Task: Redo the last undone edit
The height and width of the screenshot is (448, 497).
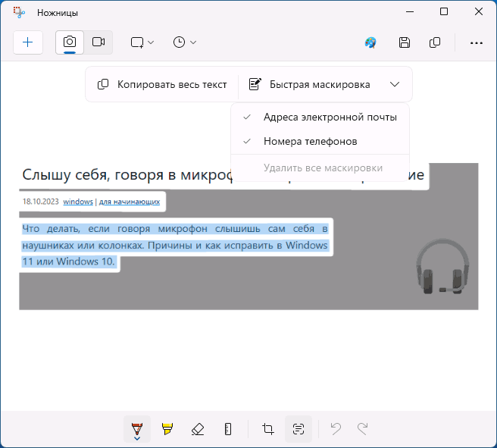Action: (x=363, y=429)
